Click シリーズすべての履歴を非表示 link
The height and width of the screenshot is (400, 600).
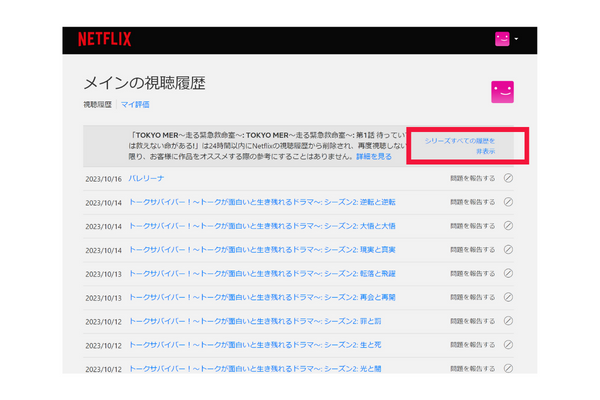[x=460, y=146]
